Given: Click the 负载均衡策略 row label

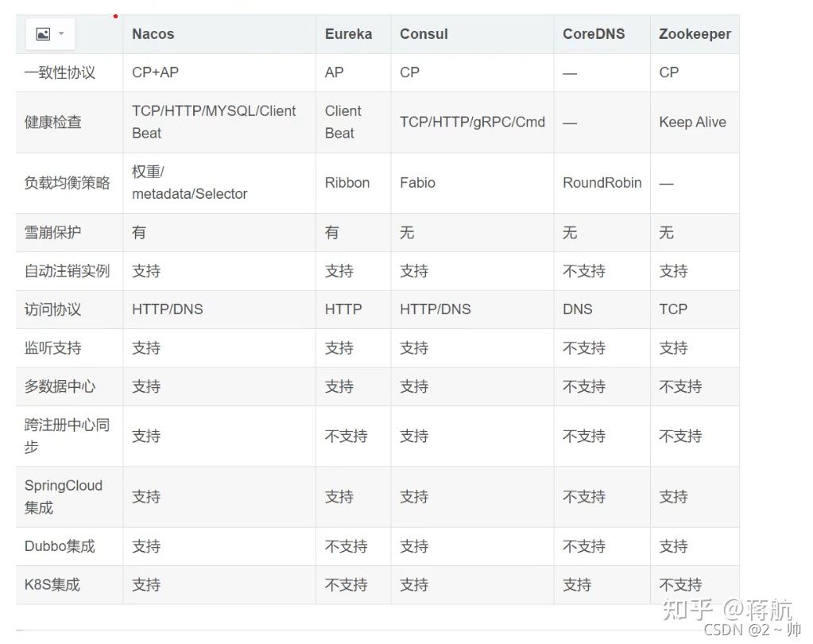Looking at the screenshot, I should click(67, 183).
